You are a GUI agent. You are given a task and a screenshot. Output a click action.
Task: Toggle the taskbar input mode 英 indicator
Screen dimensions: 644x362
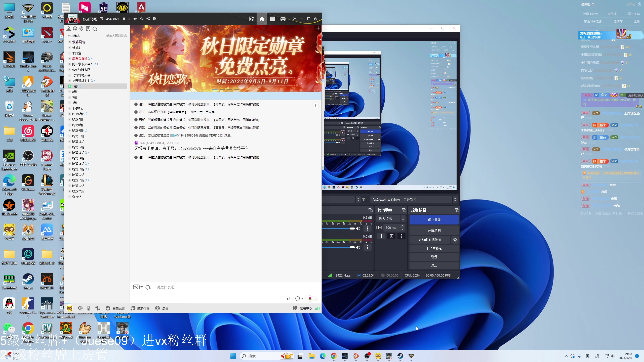(x=587, y=356)
